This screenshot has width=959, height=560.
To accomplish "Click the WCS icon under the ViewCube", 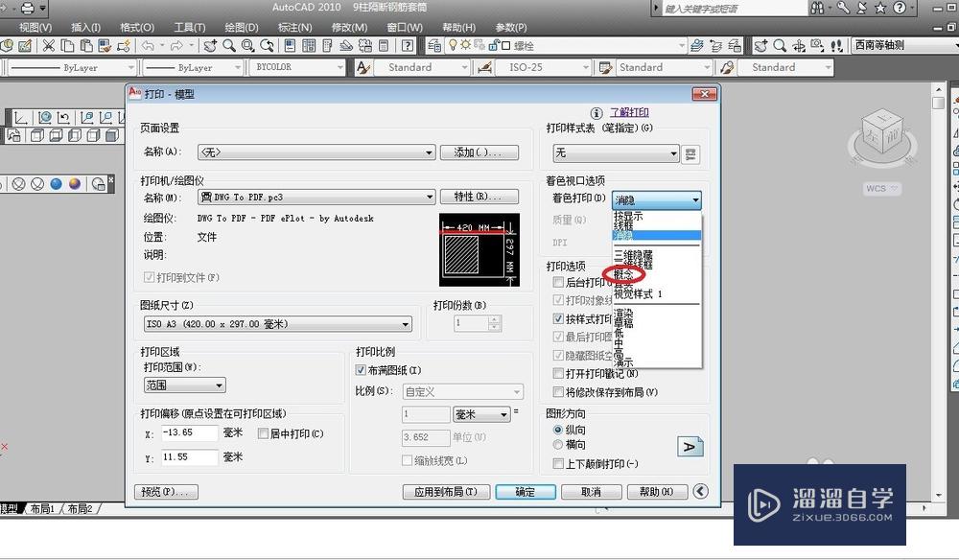I will (x=878, y=188).
